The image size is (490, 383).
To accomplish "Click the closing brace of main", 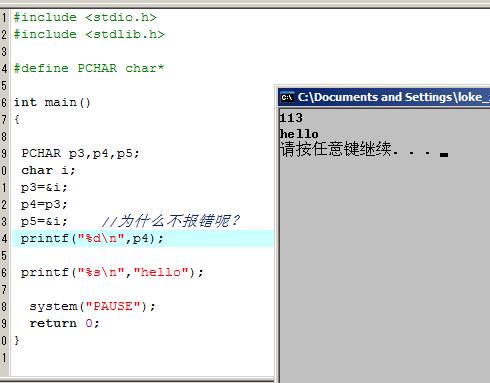I will tap(17, 340).
